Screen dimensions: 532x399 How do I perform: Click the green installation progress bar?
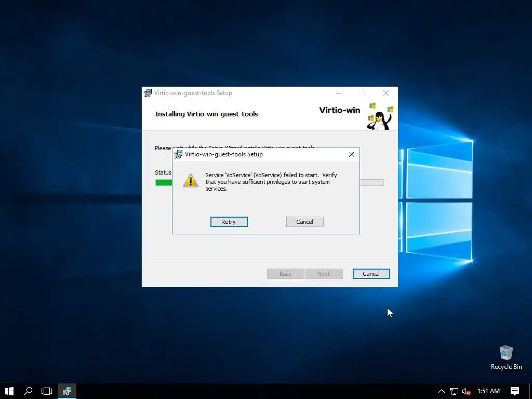[x=164, y=182]
